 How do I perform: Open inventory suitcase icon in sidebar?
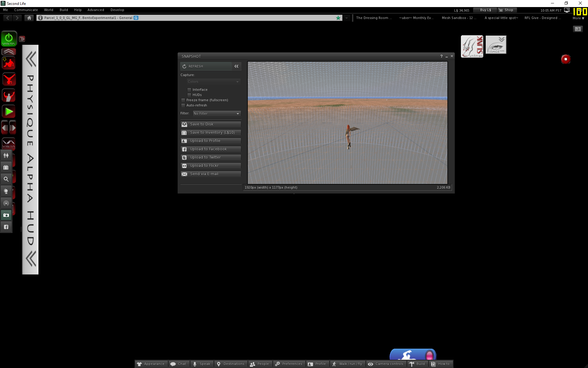(x=6, y=167)
